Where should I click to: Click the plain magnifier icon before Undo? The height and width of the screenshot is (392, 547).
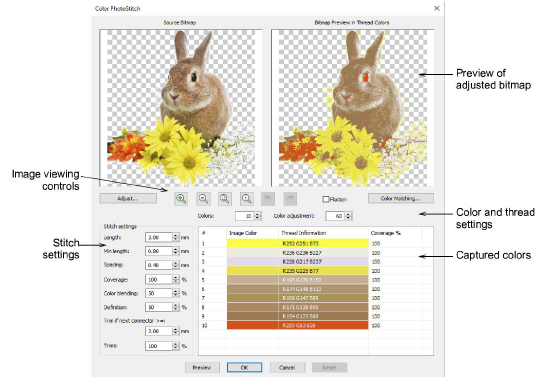coord(247,199)
